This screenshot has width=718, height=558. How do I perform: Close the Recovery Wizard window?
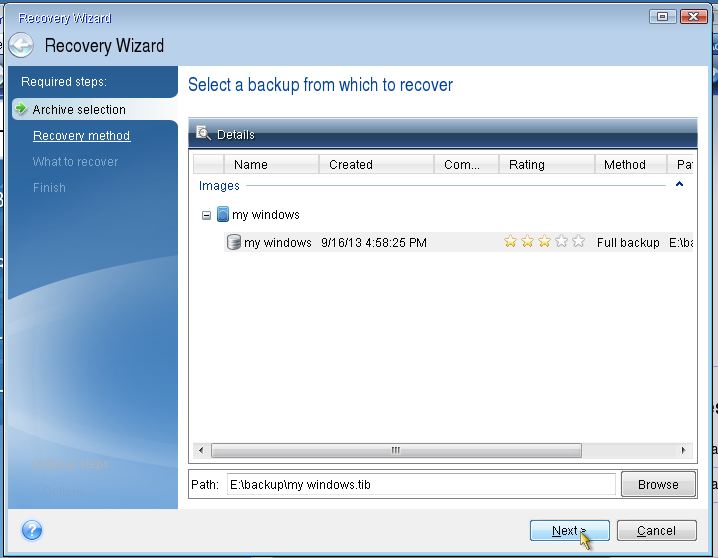click(694, 17)
